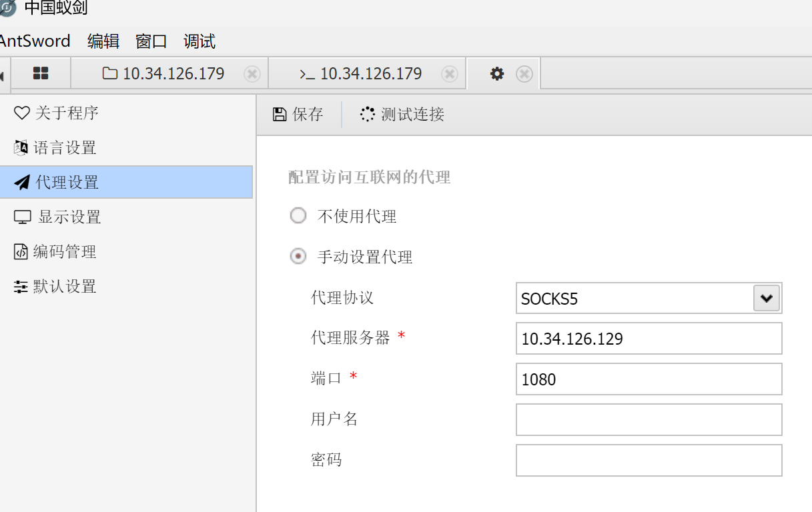This screenshot has width=812, height=512.
Task: Open 关于程序 settings section
Action: click(x=127, y=113)
